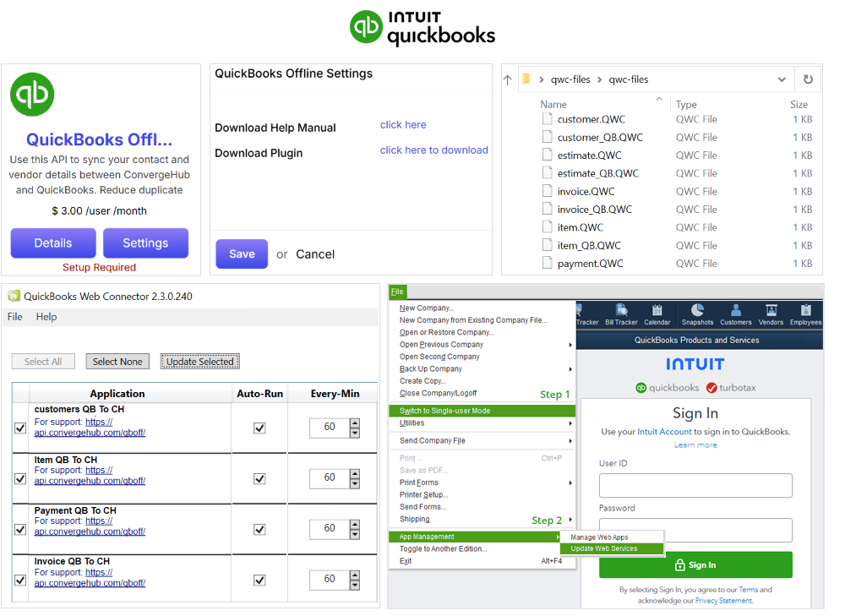Expand the Utilities submenu
The image size is (845, 616).
point(570,423)
